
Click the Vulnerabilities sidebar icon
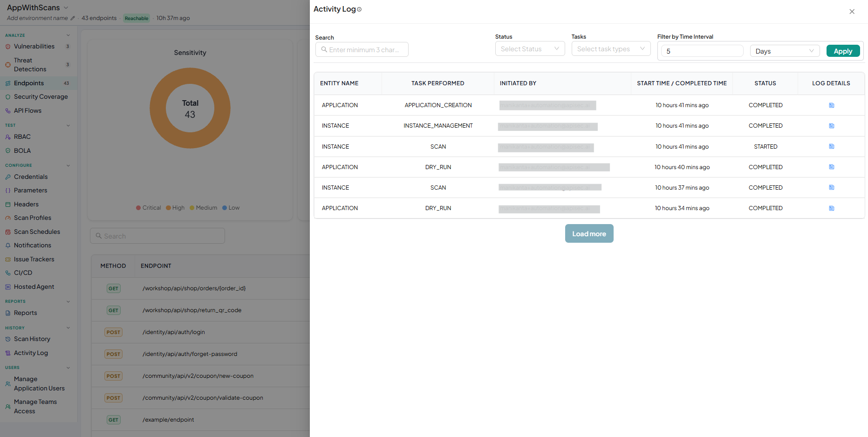[x=8, y=47]
